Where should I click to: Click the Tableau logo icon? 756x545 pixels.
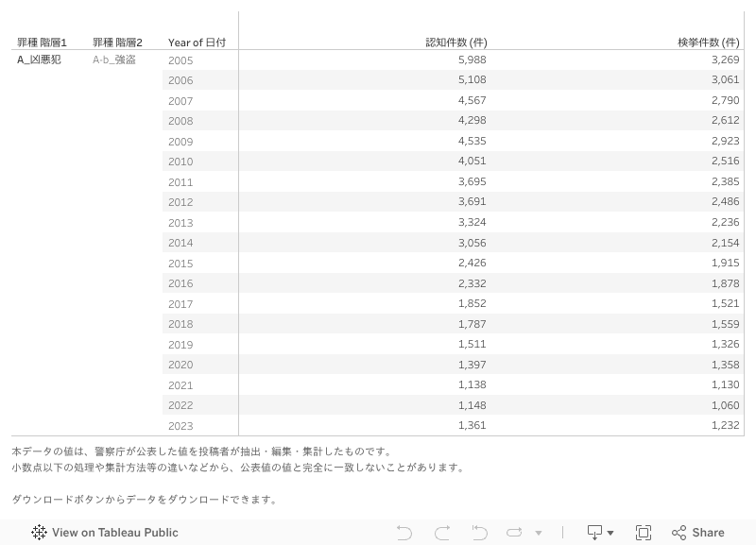tap(39, 533)
